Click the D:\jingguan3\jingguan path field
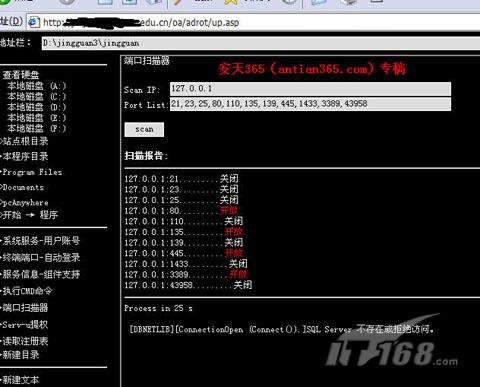Viewport: 480px width, 387px height. tap(261, 43)
